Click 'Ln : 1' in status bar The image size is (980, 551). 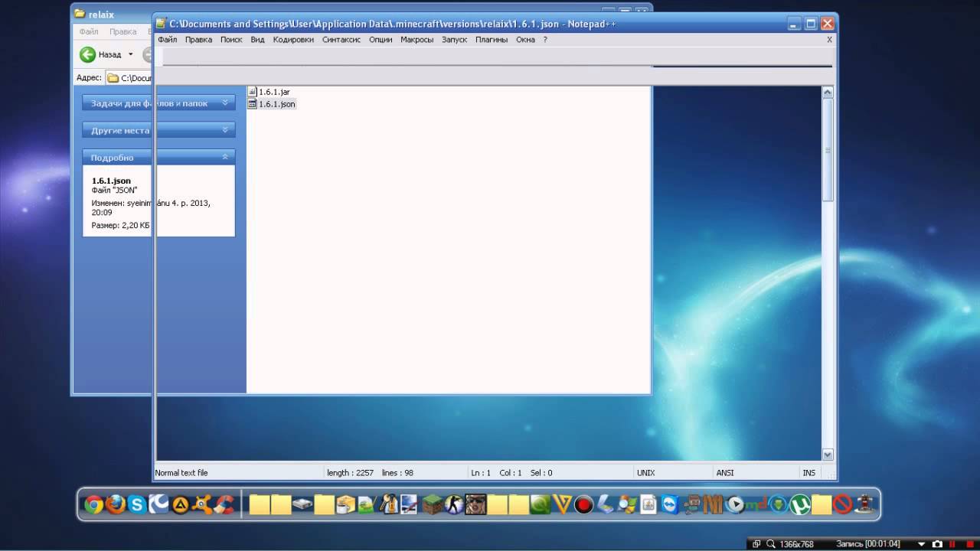(481, 473)
